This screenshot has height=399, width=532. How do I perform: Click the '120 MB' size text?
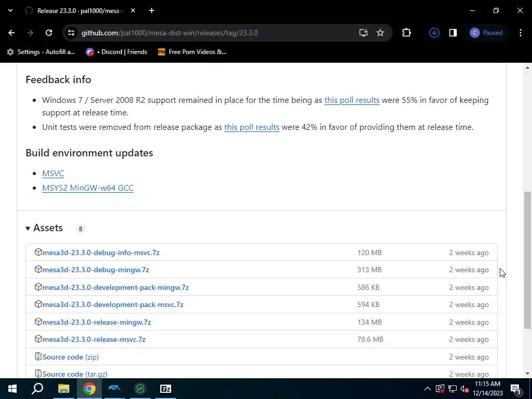point(369,252)
